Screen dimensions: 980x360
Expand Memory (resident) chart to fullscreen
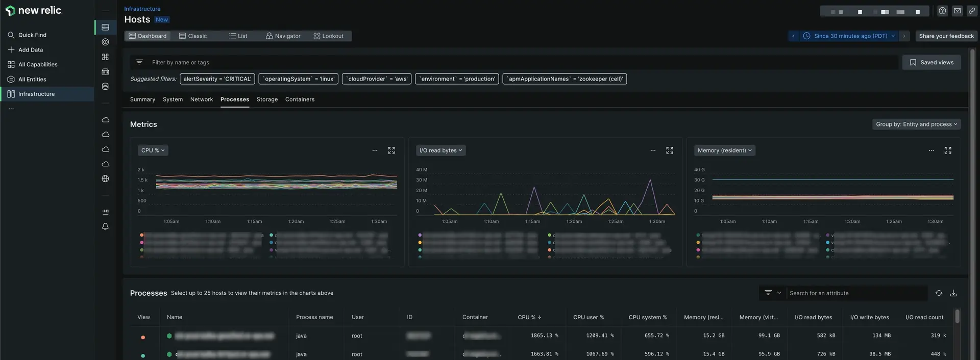[947, 150]
